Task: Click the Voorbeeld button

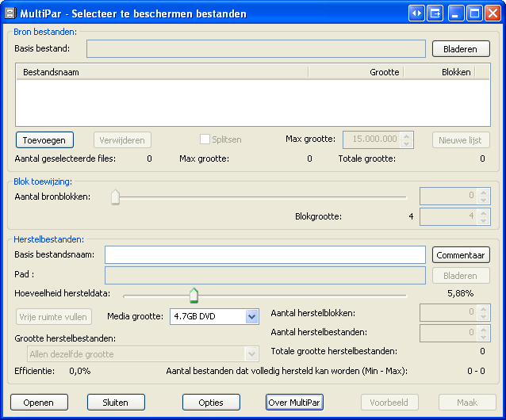Action: (389, 403)
